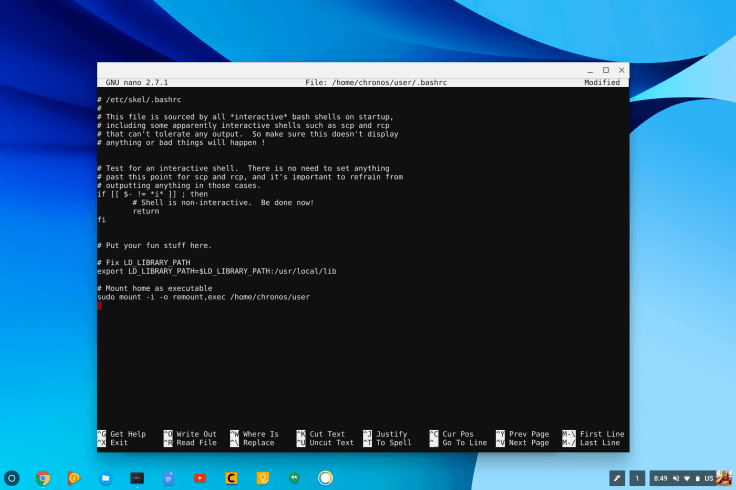Open the Files app on shelf
This screenshot has width=736, height=490.
pyautogui.click(x=106, y=478)
